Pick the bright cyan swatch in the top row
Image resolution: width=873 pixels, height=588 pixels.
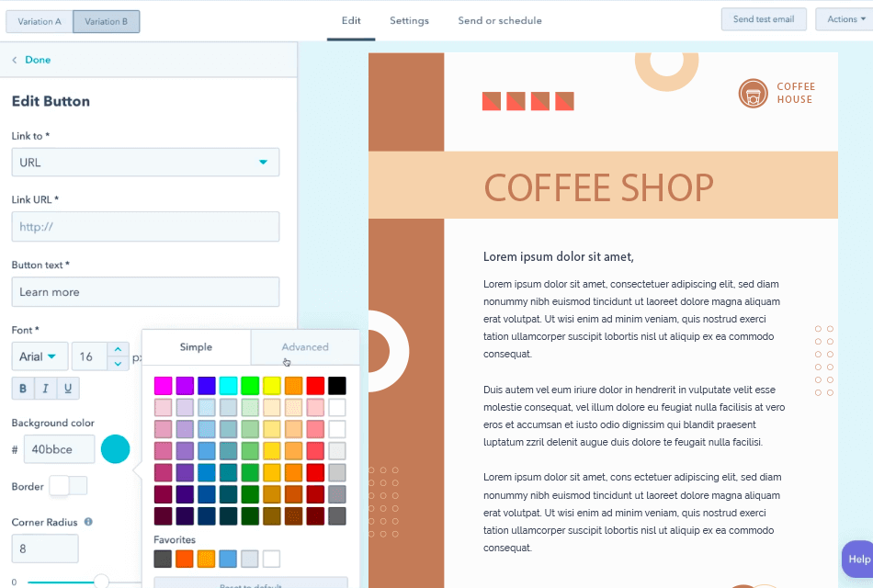point(228,385)
